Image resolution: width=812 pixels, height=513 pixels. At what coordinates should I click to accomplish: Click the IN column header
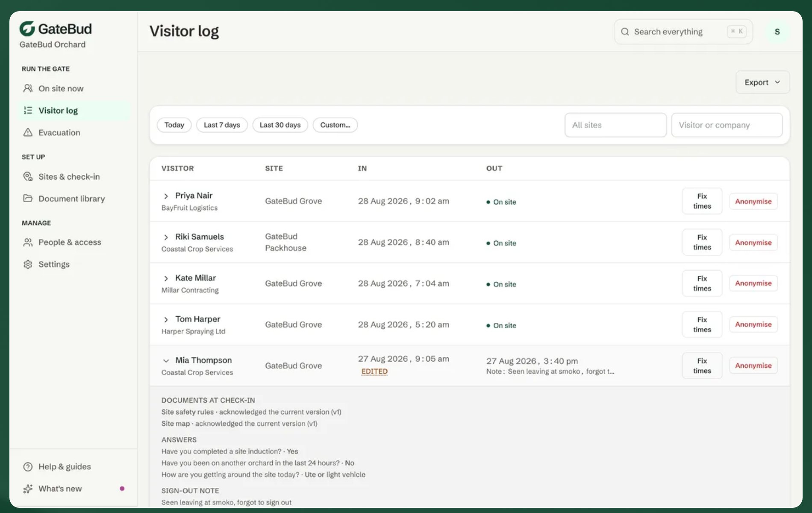point(362,168)
